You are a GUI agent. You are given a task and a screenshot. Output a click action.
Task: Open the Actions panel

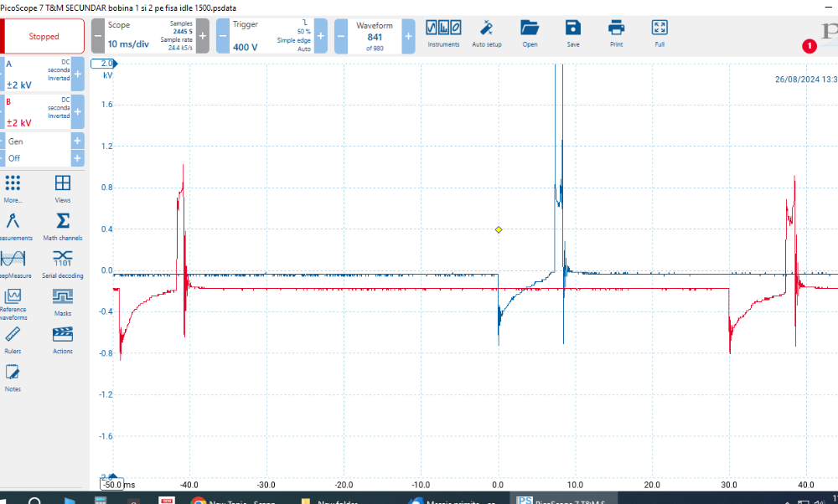pos(63,339)
